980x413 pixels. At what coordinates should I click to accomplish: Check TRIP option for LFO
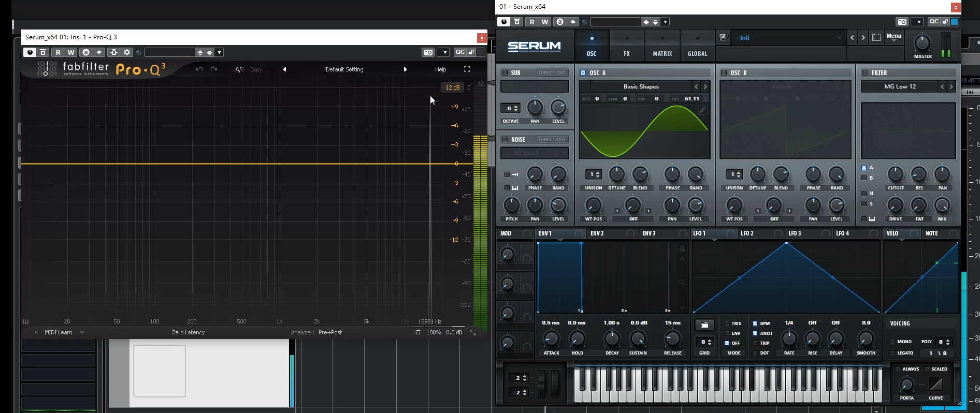[755, 343]
